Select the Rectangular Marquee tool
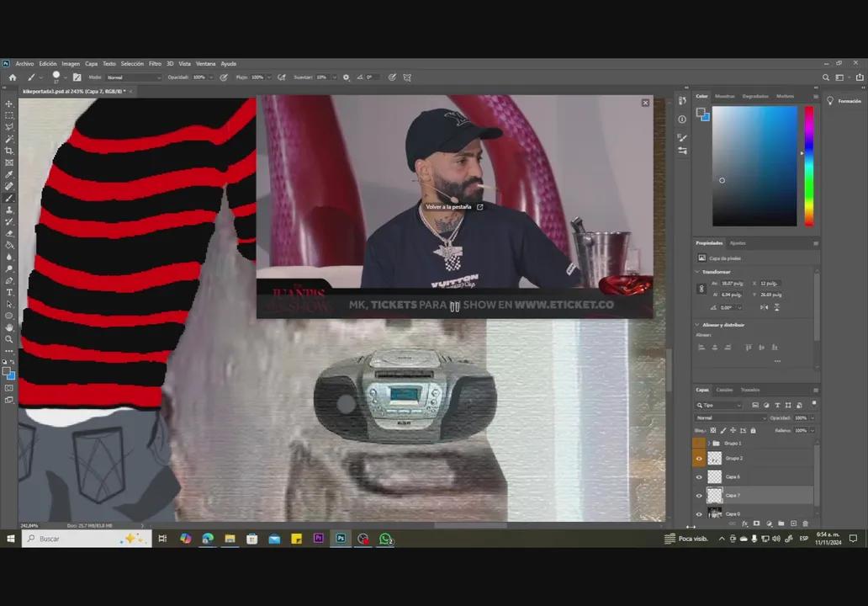This screenshot has width=868, height=606. tap(9, 115)
